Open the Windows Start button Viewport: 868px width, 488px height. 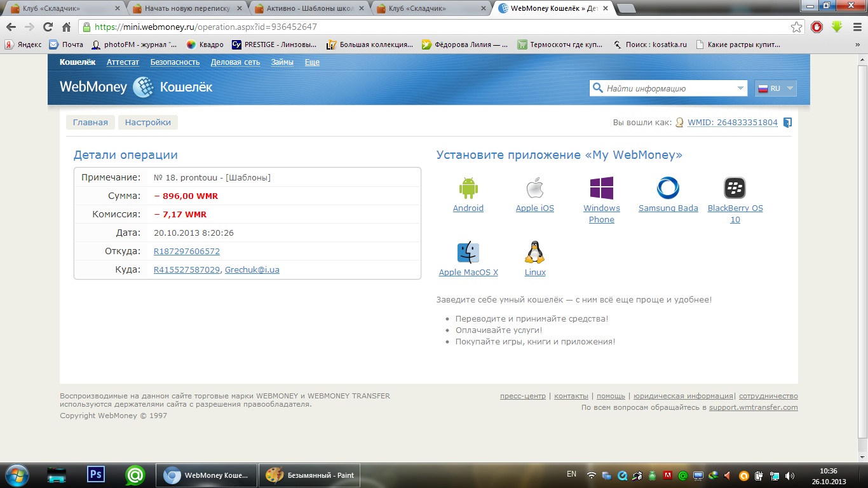[16, 475]
